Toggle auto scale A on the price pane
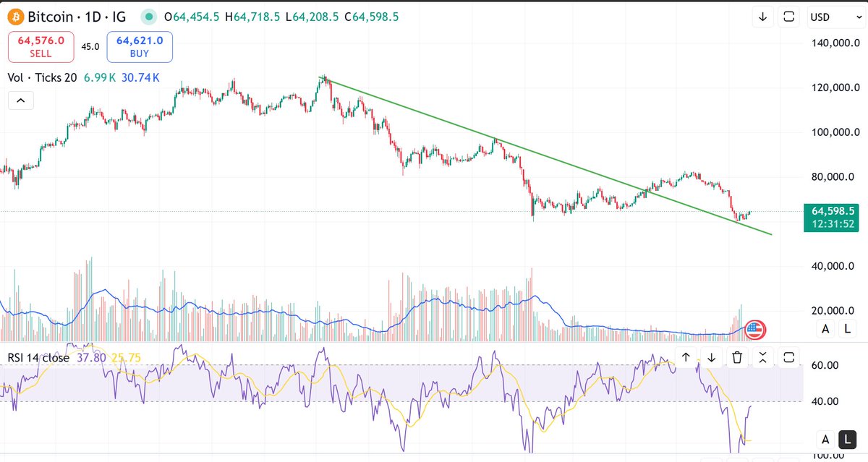868x462 pixels. [x=825, y=330]
